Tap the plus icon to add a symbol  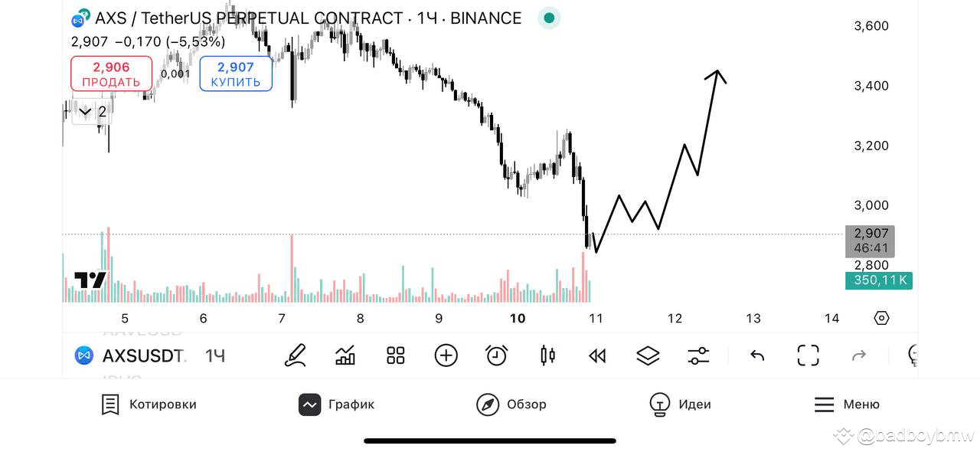[x=446, y=355]
